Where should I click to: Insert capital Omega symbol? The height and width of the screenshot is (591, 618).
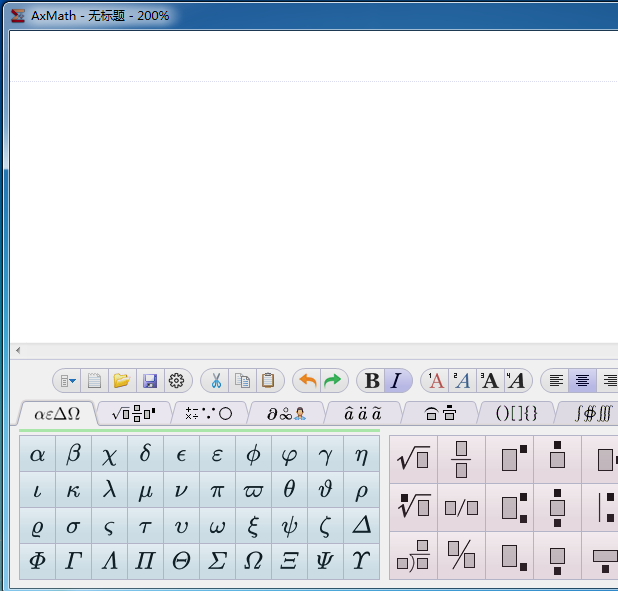point(253,561)
